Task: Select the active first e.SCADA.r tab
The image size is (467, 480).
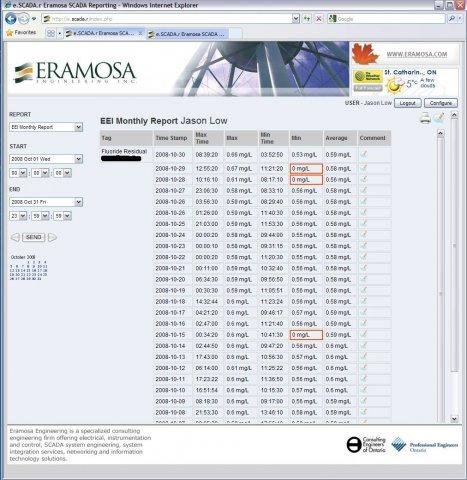Action: 105,33
